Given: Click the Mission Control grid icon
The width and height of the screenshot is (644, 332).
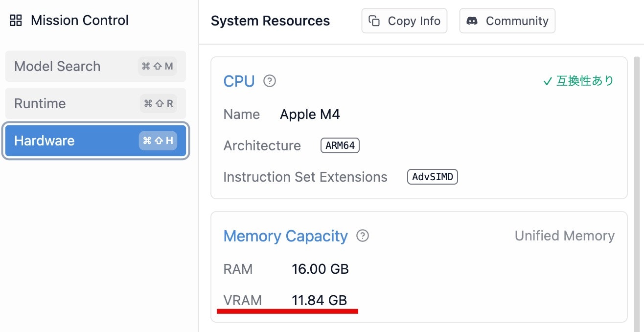Looking at the screenshot, I should pos(16,21).
